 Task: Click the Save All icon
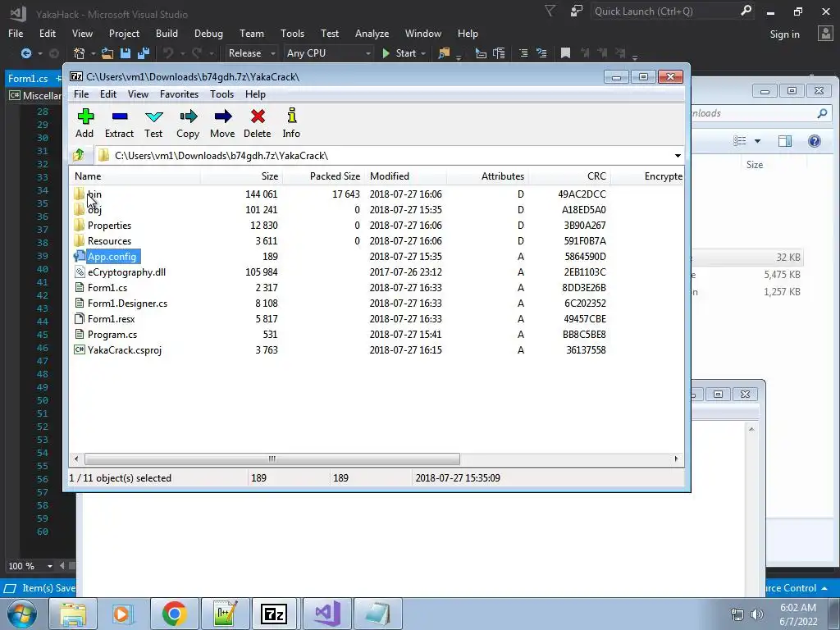[144, 53]
